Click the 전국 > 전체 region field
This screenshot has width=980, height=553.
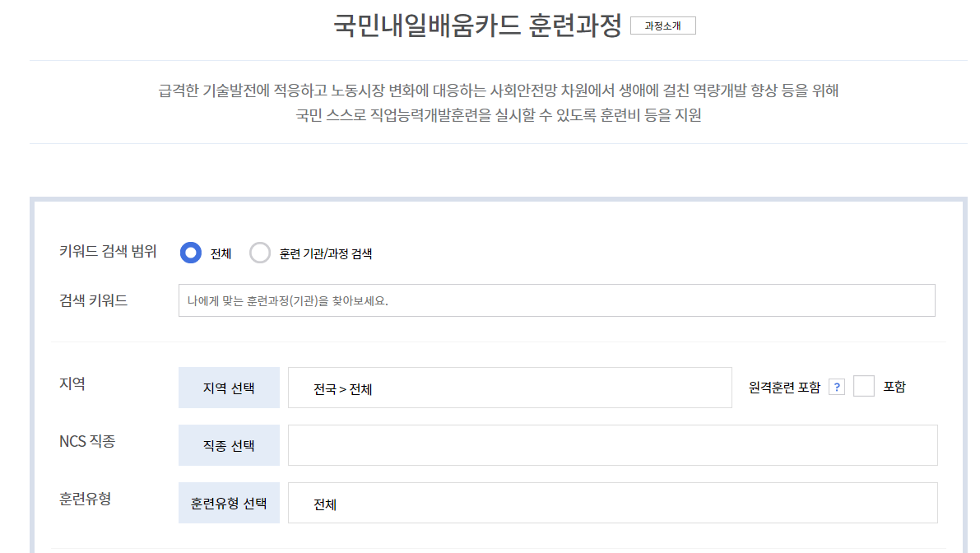[x=510, y=387]
